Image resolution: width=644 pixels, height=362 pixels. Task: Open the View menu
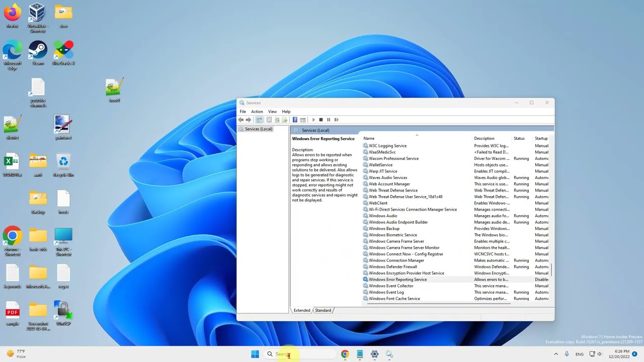point(272,112)
